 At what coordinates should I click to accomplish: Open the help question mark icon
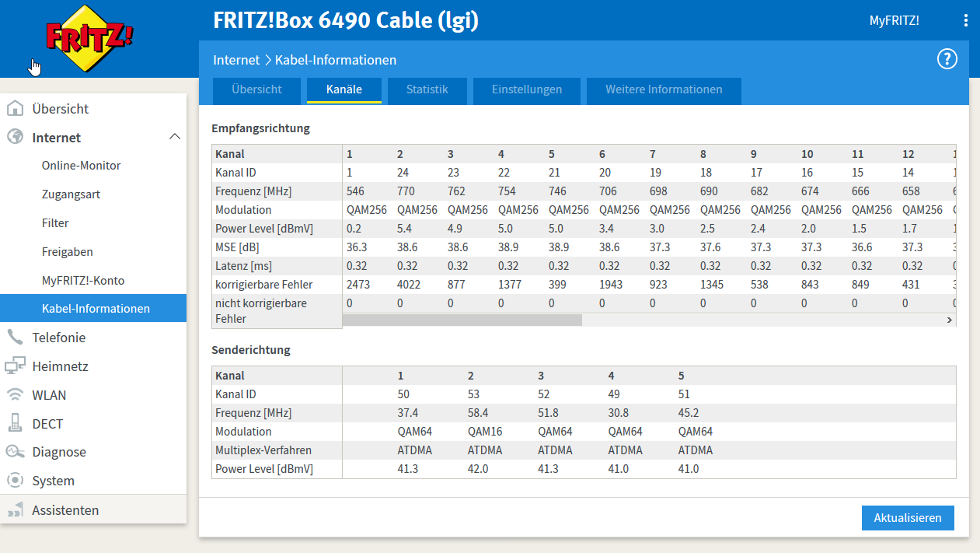click(x=947, y=59)
